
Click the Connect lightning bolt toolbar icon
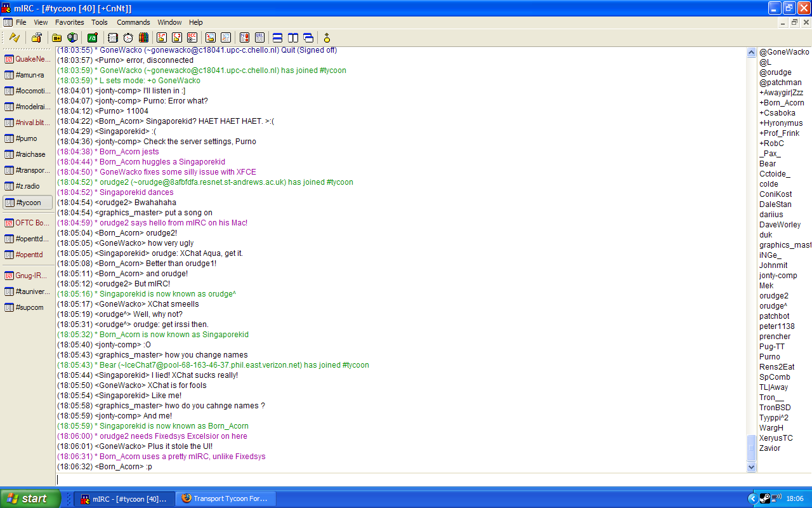pyautogui.click(x=14, y=37)
